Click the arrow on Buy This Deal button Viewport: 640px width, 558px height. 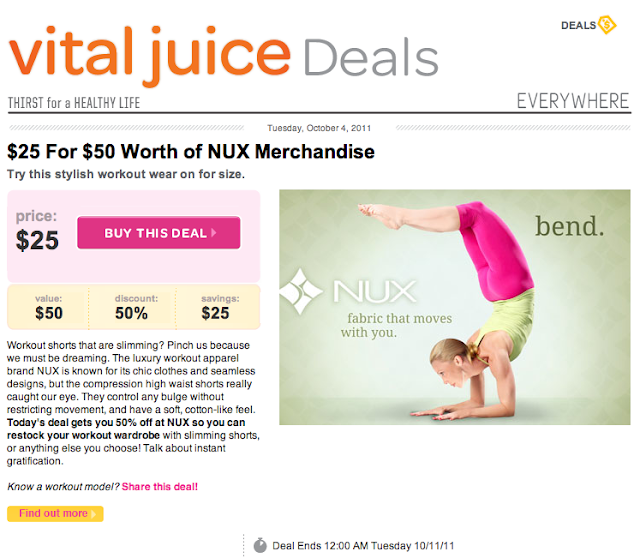click(x=213, y=233)
